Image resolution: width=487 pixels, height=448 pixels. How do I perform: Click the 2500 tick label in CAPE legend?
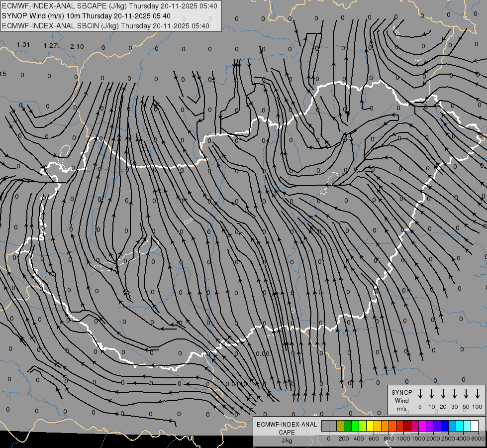[448, 439]
